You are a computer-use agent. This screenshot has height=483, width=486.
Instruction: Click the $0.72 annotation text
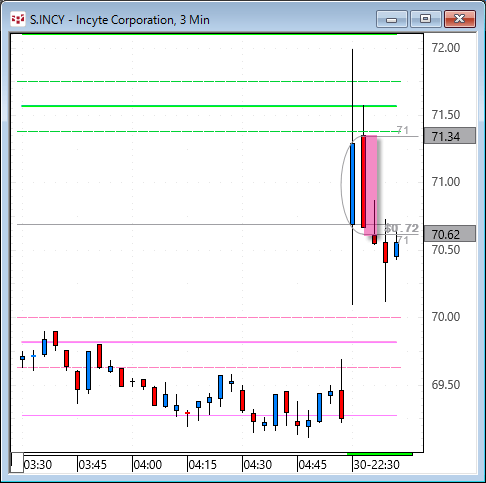click(402, 228)
